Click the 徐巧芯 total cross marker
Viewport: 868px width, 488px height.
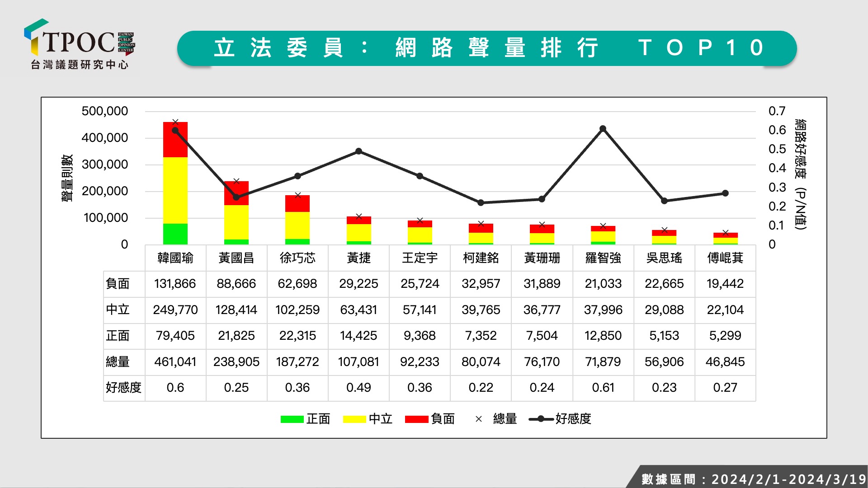point(297,195)
